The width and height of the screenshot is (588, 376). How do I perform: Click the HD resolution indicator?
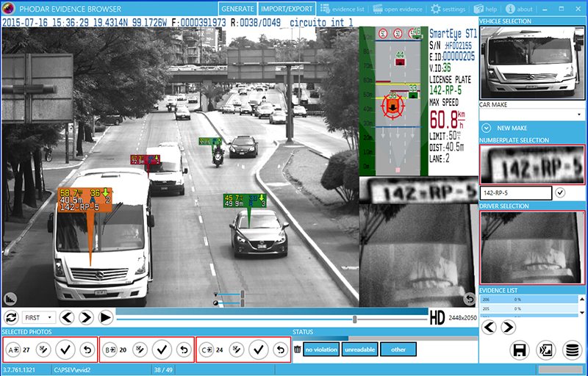pyautogui.click(x=437, y=317)
